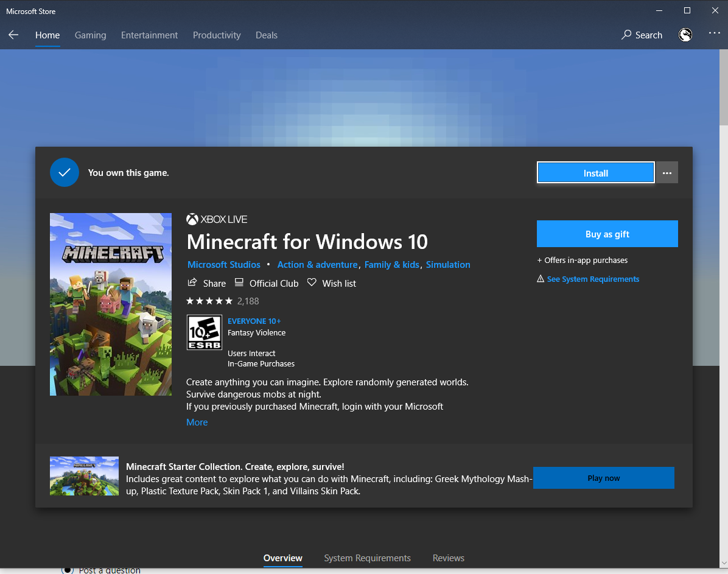Screen dimensions: 728x574
Task: Switch to the Gaming tab
Action: tap(91, 35)
